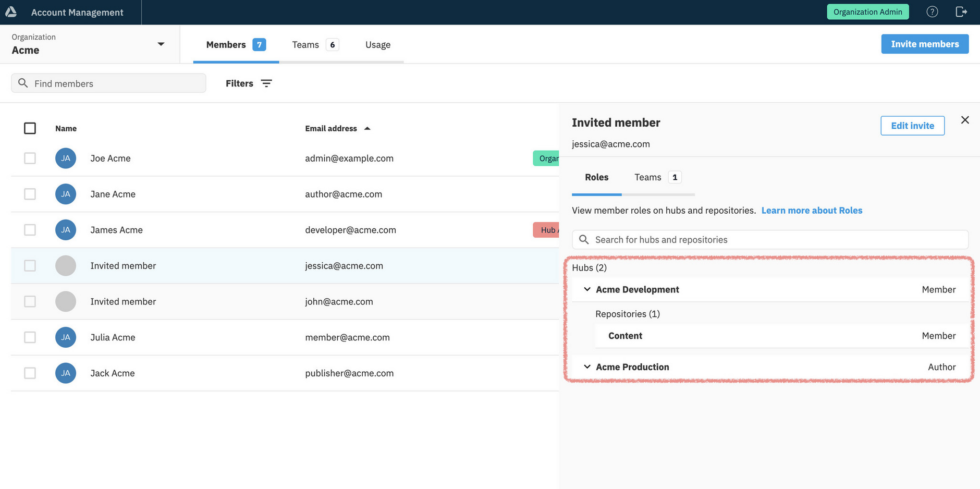The image size is (980, 489).
Task: Toggle the Acme Production hub chevron
Action: click(x=587, y=366)
